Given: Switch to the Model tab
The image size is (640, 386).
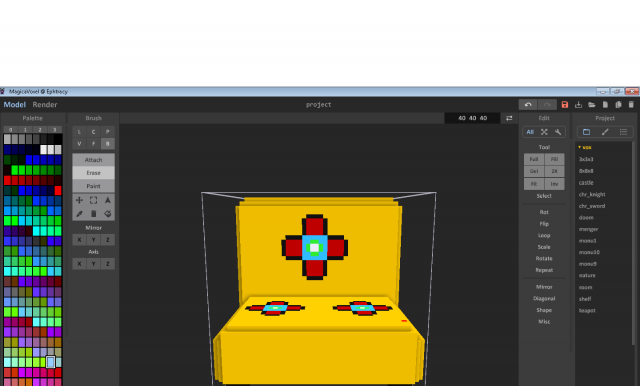Looking at the screenshot, I should 15,105.
